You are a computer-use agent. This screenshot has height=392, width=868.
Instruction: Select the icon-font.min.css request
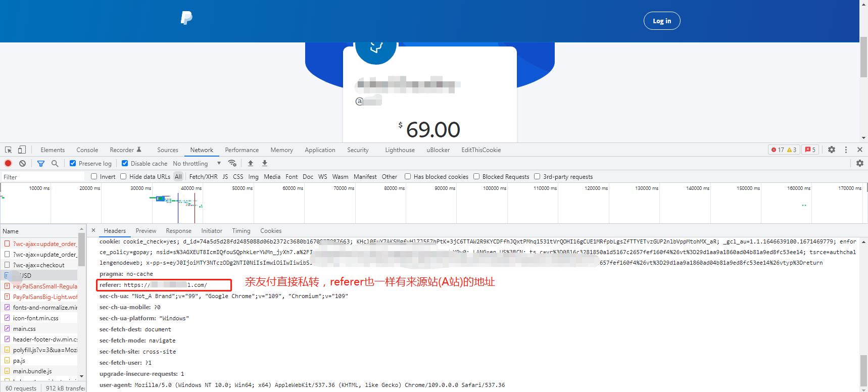click(39, 318)
